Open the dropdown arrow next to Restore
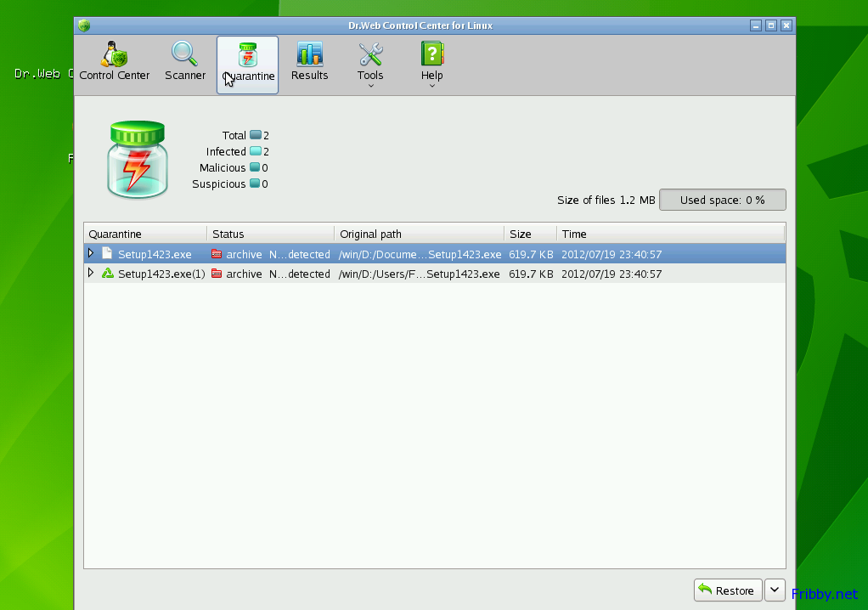 [x=775, y=590]
